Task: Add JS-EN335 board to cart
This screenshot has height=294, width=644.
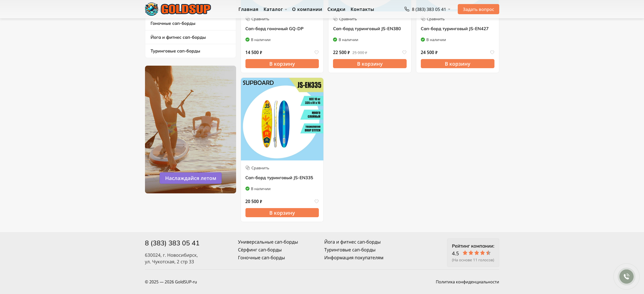Action: [x=282, y=213]
